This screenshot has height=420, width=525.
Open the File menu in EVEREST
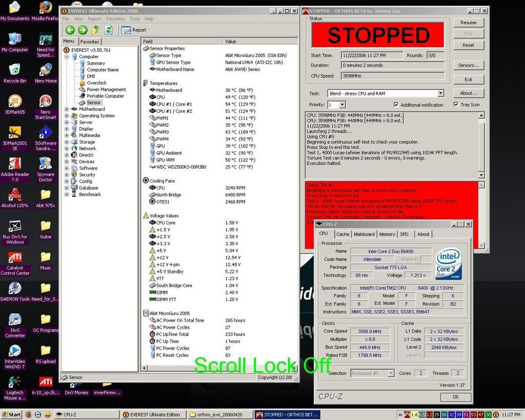coord(66,19)
